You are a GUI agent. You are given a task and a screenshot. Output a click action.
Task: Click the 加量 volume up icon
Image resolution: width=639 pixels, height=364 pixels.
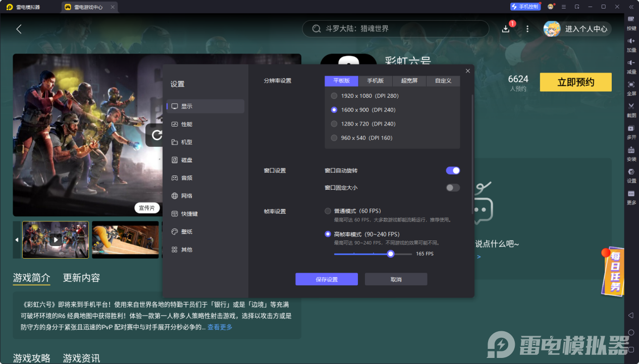pyautogui.click(x=631, y=44)
